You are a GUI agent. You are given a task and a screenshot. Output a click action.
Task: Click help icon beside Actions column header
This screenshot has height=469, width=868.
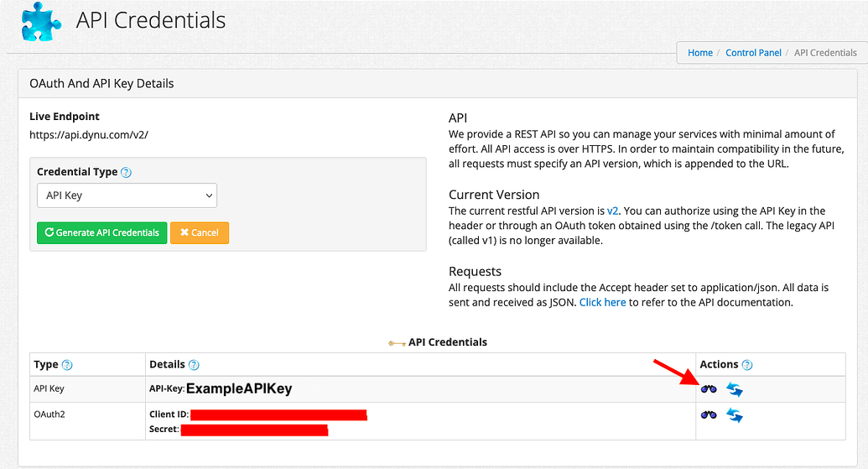click(x=747, y=365)
